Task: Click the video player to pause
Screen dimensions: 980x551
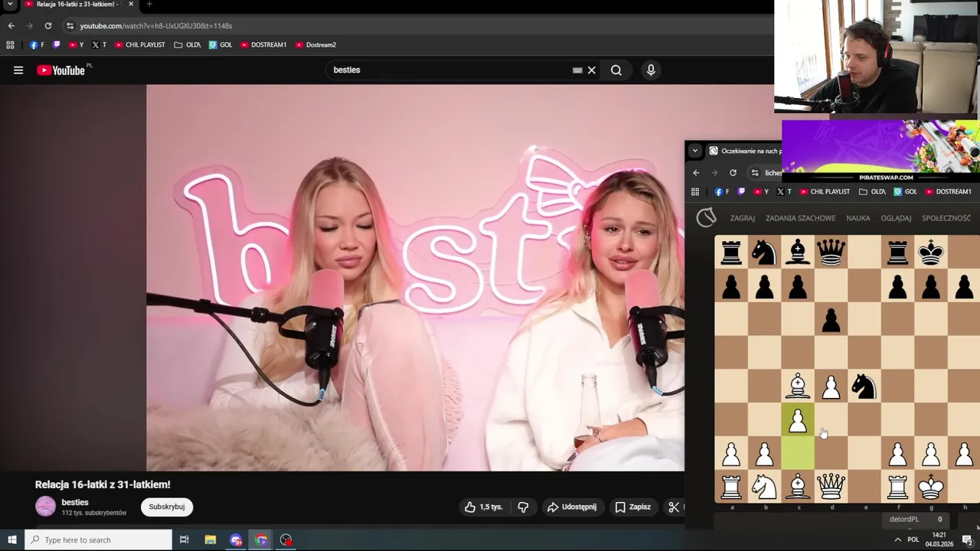Action: pos(415,277)
